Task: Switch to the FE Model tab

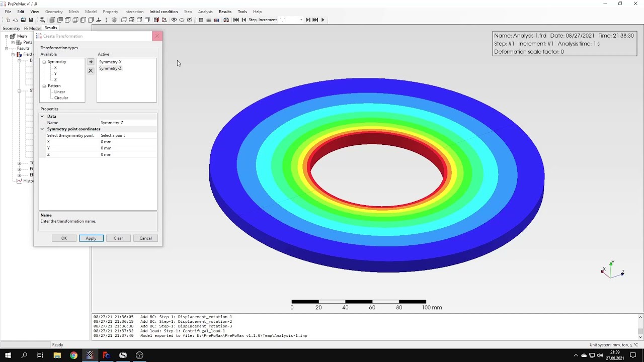Action: (32, 28)
